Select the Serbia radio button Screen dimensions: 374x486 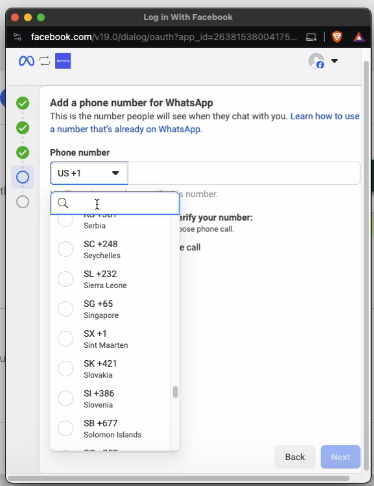[x=65, y=220]
